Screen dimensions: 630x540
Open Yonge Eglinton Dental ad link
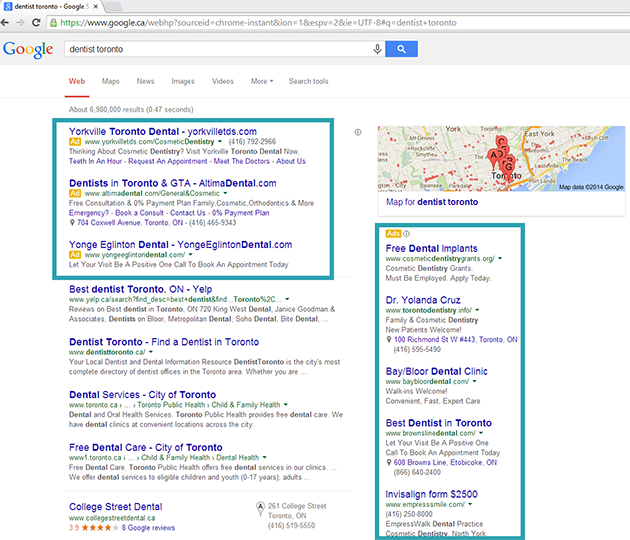click(x=180, y=245)
